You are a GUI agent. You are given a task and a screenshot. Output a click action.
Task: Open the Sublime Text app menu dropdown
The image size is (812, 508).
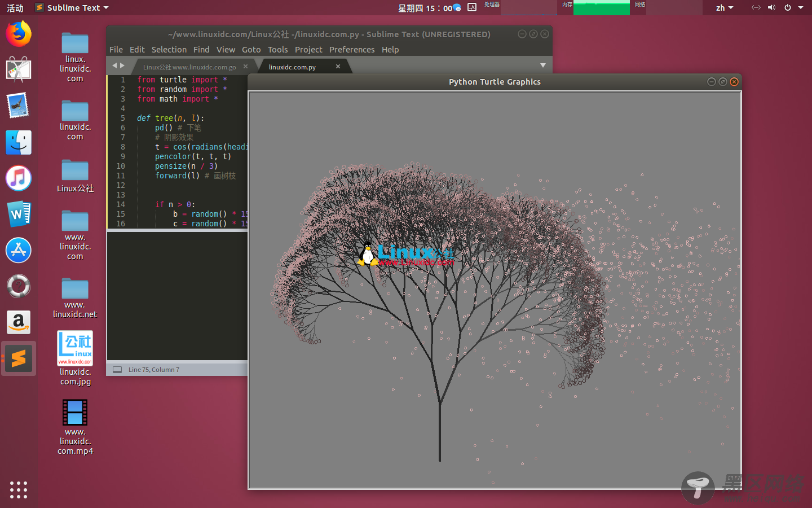tap(72, 7)
